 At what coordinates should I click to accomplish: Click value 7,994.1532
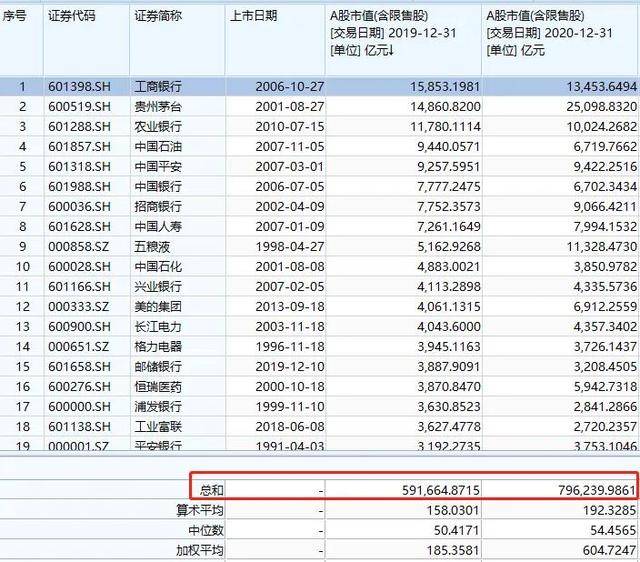point(605,227)
